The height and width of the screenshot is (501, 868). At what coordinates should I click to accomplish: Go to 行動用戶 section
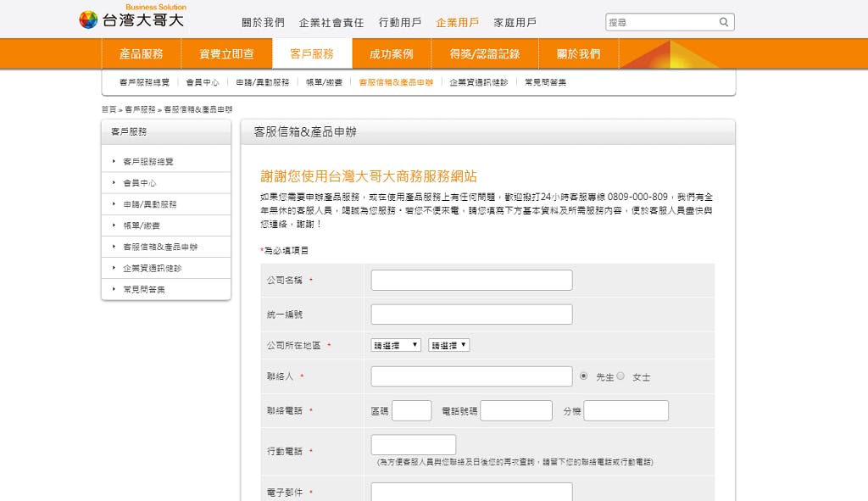click(400, 23)
